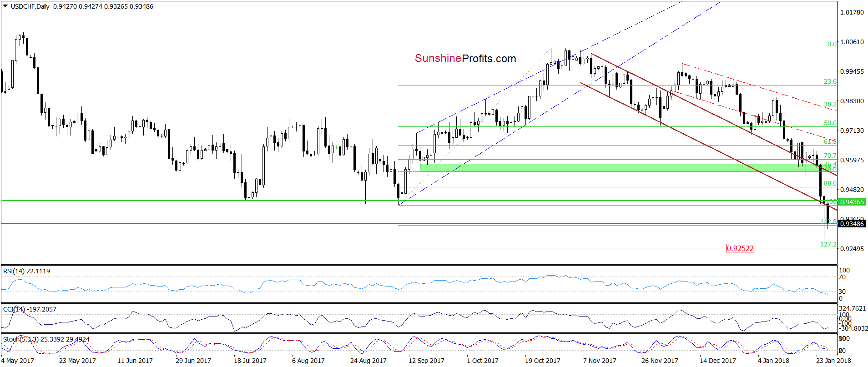Click the 61.8 Fibonacci level label
The width and height of the screenshot is (868, 367).
[830, 141]
